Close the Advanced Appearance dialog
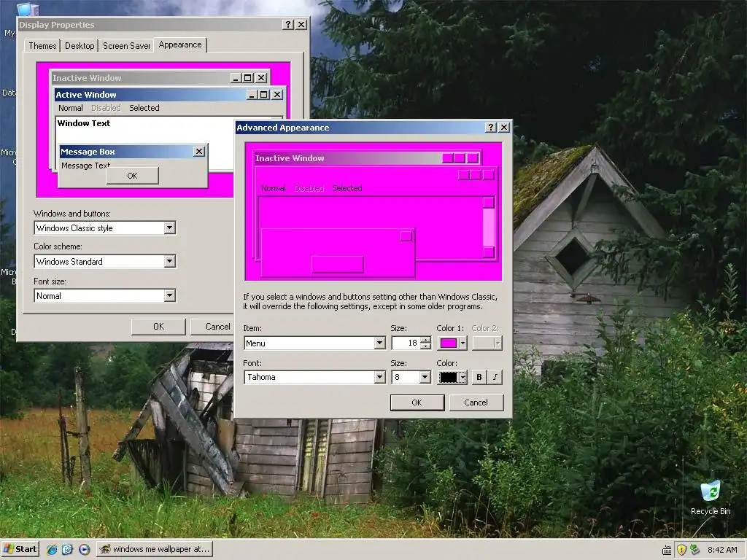 click(504, 127)
